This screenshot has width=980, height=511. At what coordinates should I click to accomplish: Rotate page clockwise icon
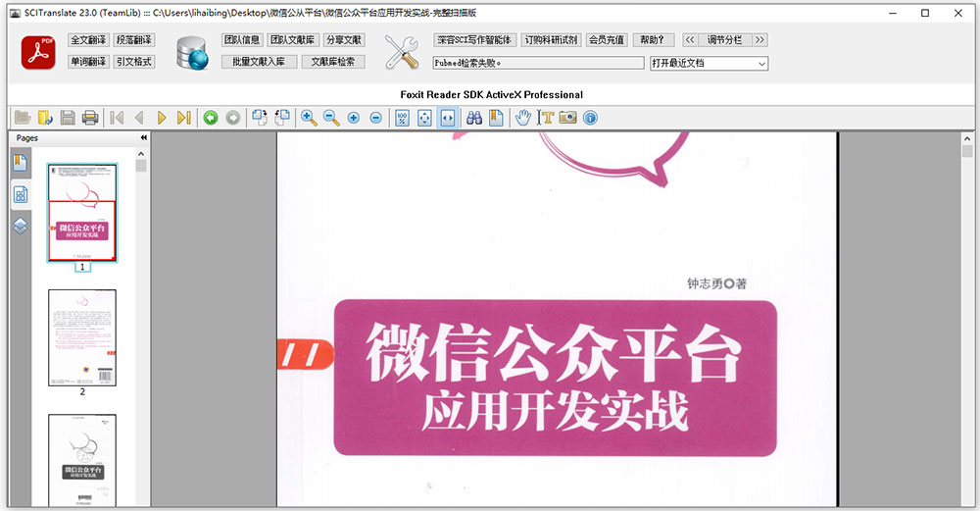pos(260,118)
